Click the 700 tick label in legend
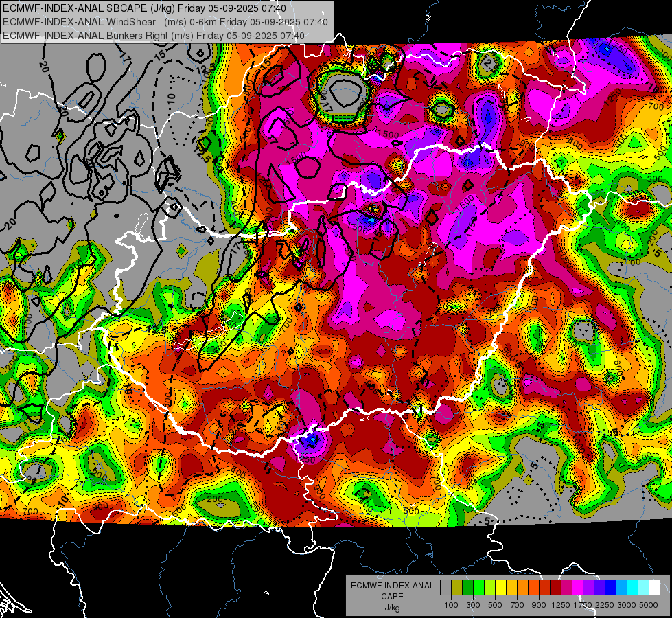The height and width of the screenshot is (618, 672). 518,605
